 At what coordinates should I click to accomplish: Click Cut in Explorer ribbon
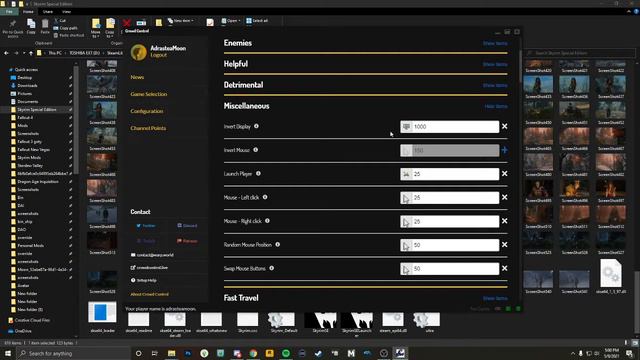pyautogui.click(x=60, y=21)
